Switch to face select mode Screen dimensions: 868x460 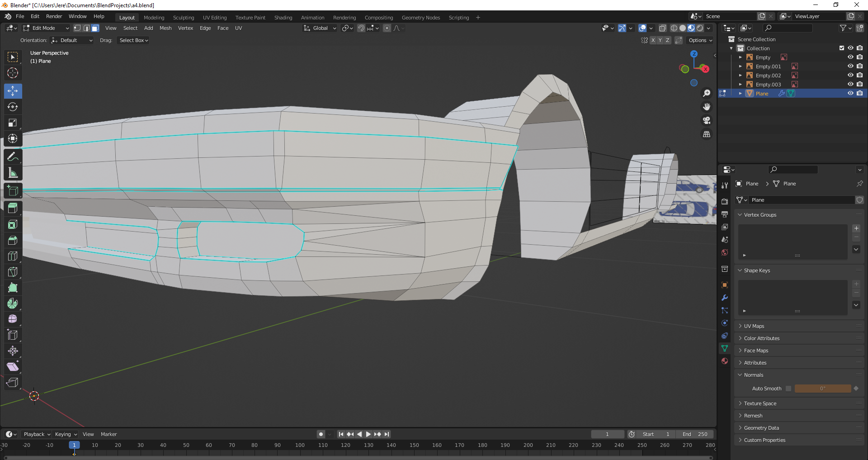tap(95, 28)
